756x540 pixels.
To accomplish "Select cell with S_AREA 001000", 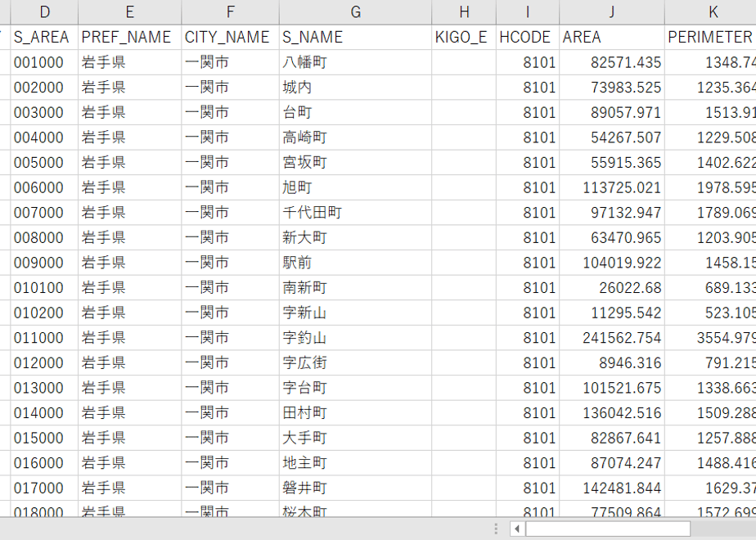I will coord(44,62).
